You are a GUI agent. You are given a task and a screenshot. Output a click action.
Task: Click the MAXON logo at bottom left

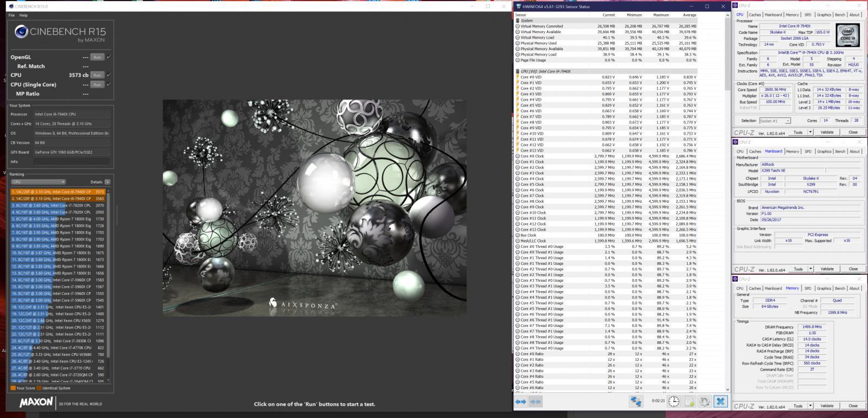coord(37,403)
